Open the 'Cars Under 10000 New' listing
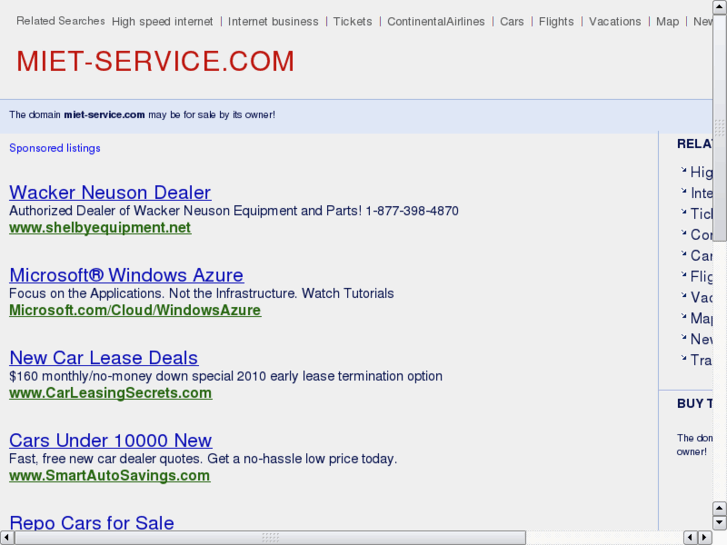The image size is (727, 545). [111, 440]
